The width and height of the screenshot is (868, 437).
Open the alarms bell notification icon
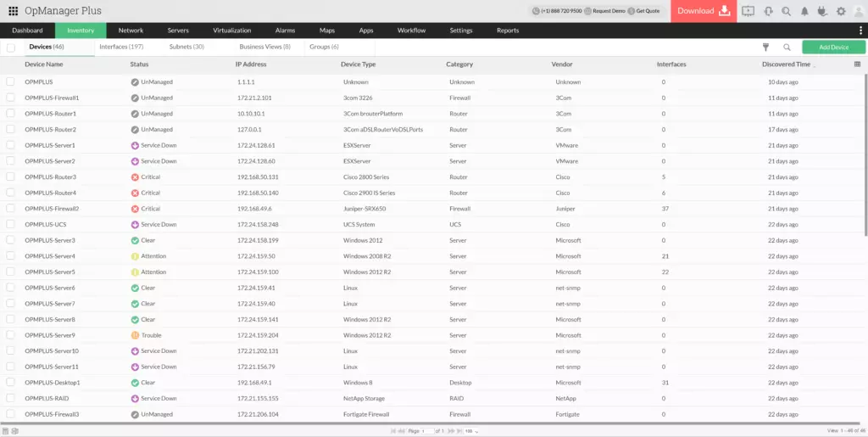click(x=804, y=11)
